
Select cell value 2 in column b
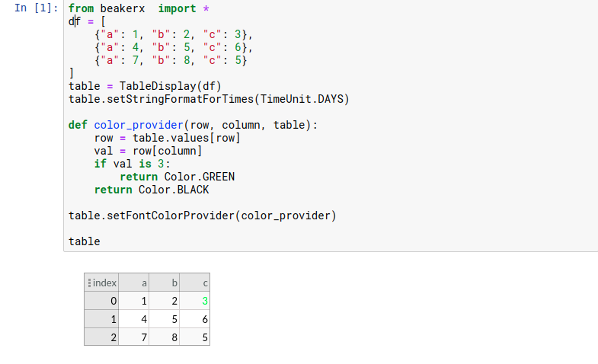pos(165,301)
